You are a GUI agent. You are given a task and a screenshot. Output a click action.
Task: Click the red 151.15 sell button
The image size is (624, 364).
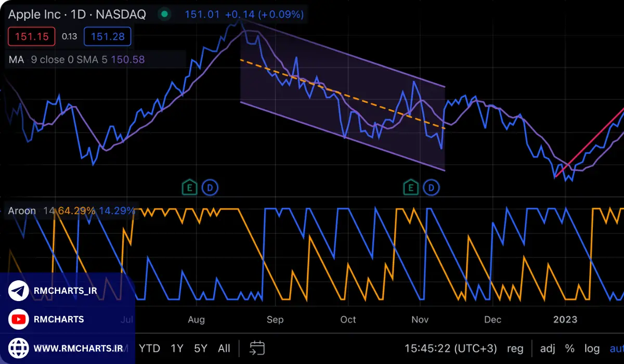32,36
